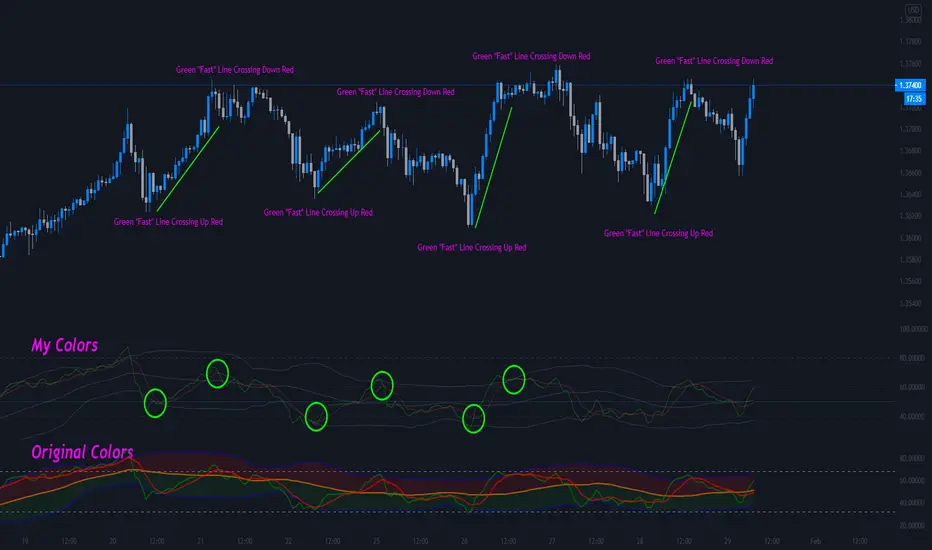
Task: Click the date 19 on time axis
Action: pos(25,541)
